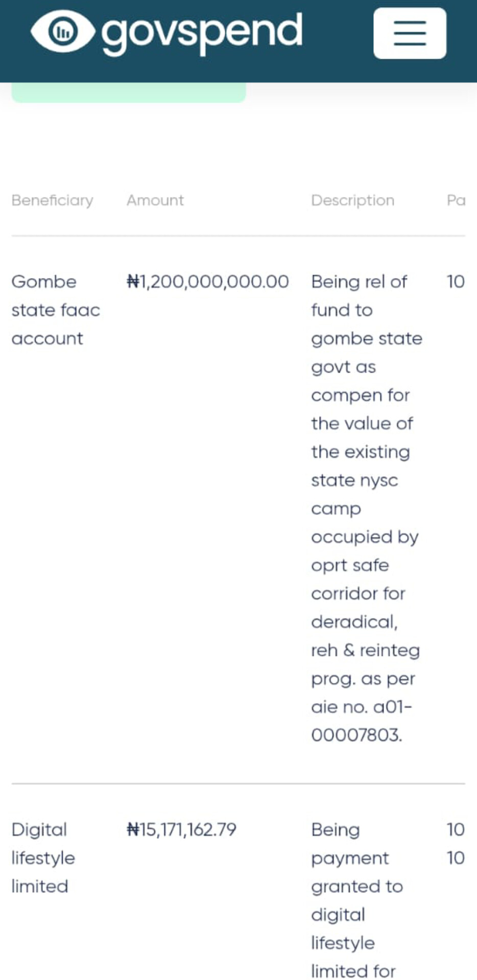
Task: Click Digital lifestyle limited beneficiary name
Action: point(43,857)
